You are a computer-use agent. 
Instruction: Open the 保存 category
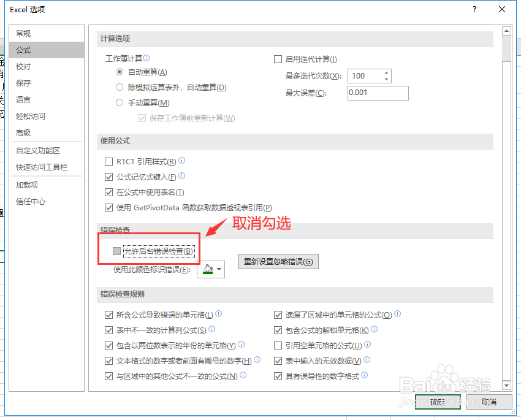click(x=47, y=83)
